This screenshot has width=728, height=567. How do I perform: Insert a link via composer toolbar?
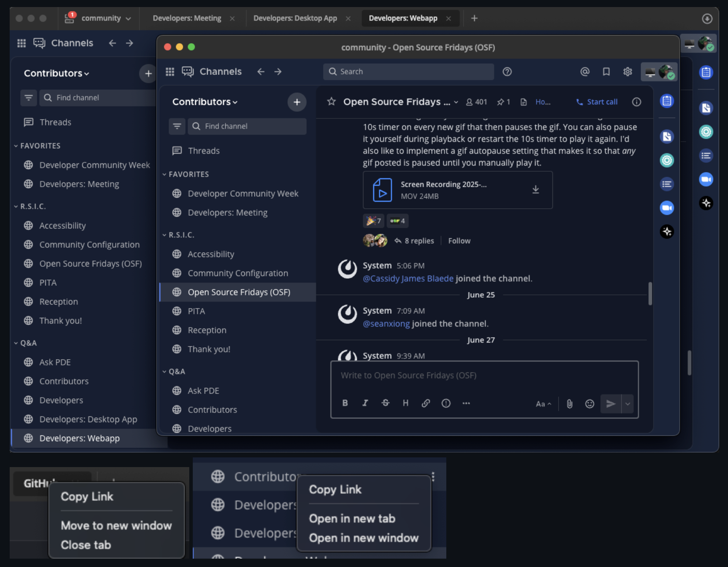pyautogui.click(x=426, y=403)
